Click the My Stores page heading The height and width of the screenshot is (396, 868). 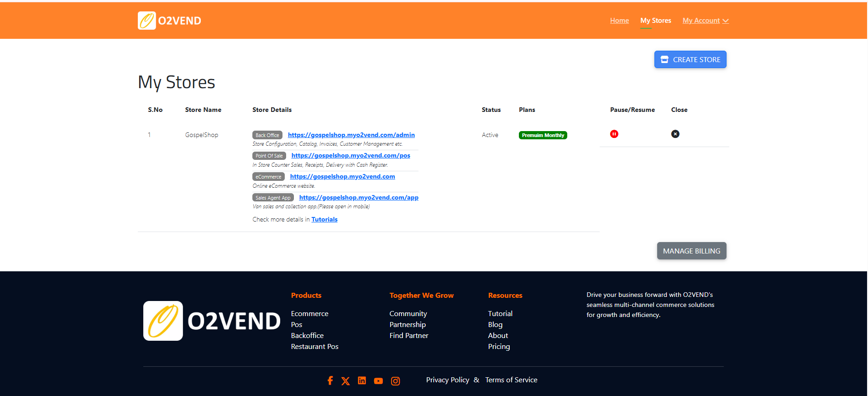point(177,82)
